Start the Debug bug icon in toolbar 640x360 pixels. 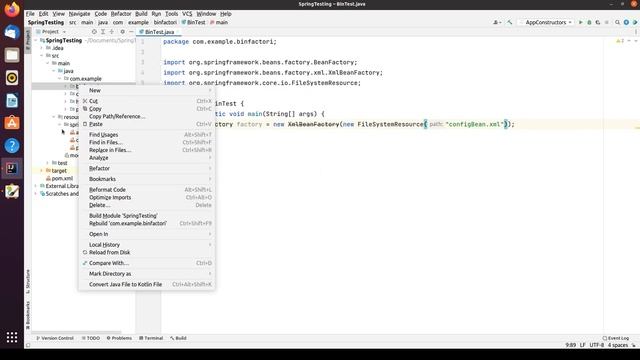click(x=589, y=22)
